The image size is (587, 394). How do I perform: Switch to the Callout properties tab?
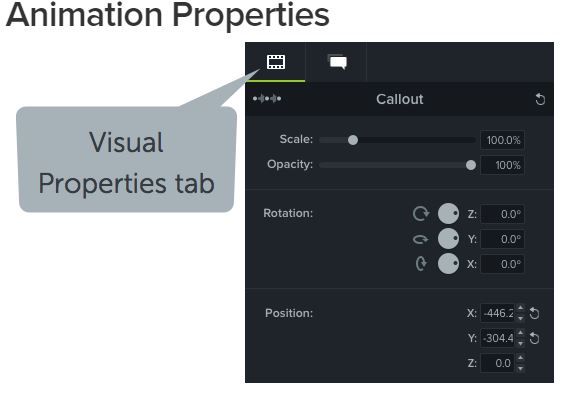[337, 62]
